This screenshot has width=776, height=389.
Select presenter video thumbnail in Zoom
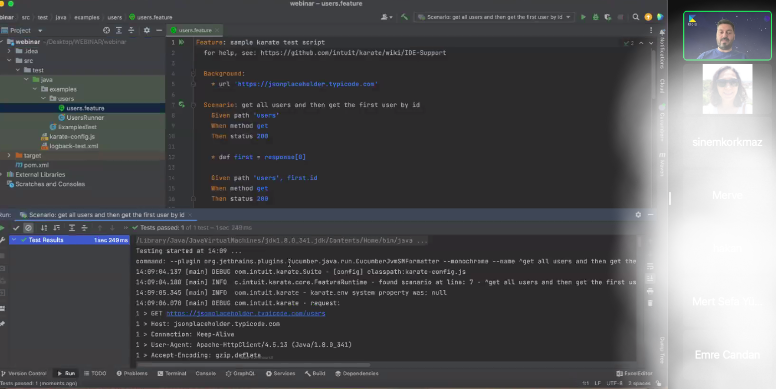[727, 36]
